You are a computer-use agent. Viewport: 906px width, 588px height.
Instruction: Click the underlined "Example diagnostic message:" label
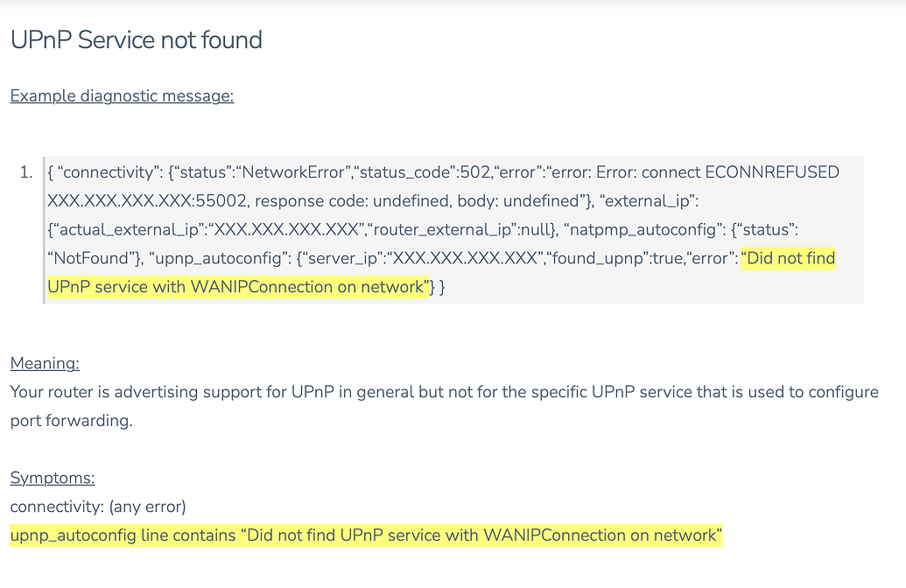[x=122, y=95]
